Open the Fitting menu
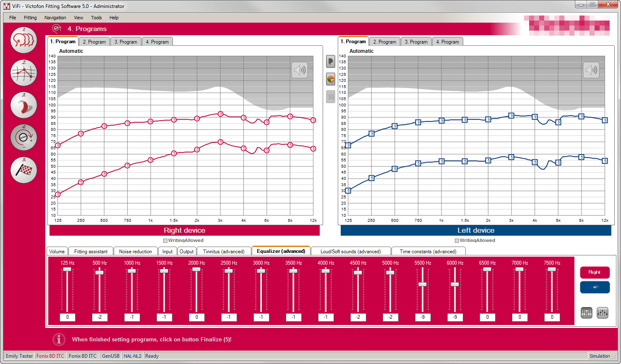 (x=30, y=18)
